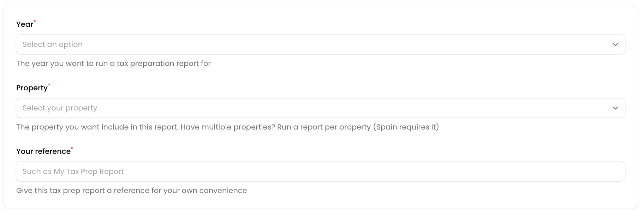
Task: Click the "Have multiple properties?" question text
Action: pos(228,127)
